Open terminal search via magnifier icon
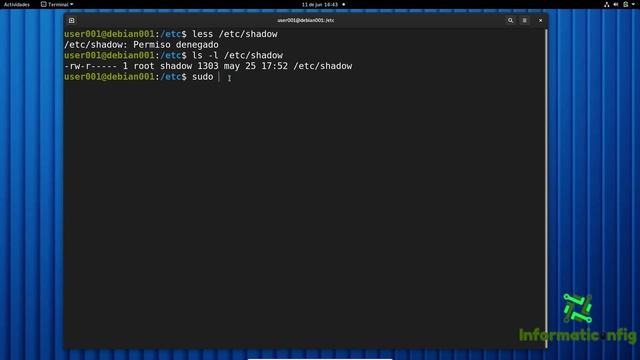Screen dimensions: 640x360 point(510,20)
